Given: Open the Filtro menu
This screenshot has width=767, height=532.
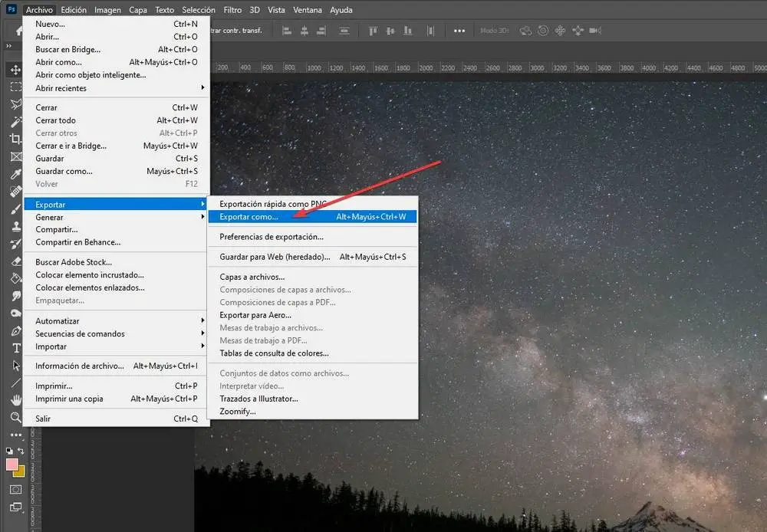Looking at the screenshot, I should coord(232,10).
